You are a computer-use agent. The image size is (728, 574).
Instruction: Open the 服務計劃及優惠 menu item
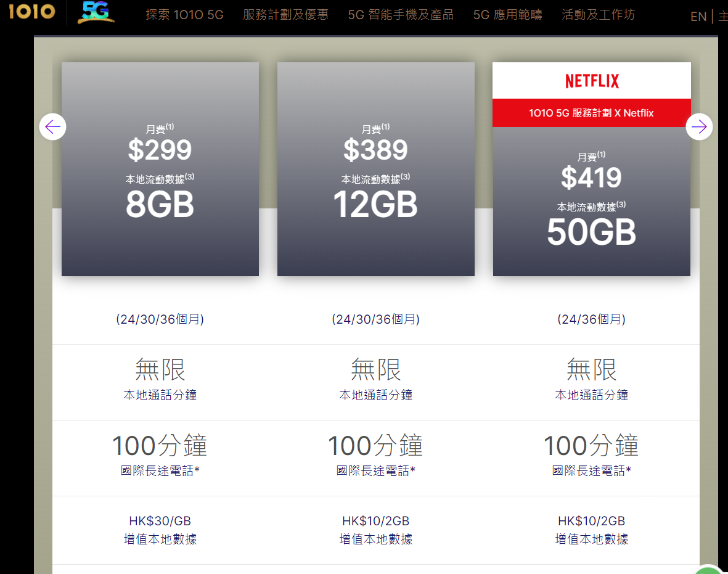(x=285, y=15)
